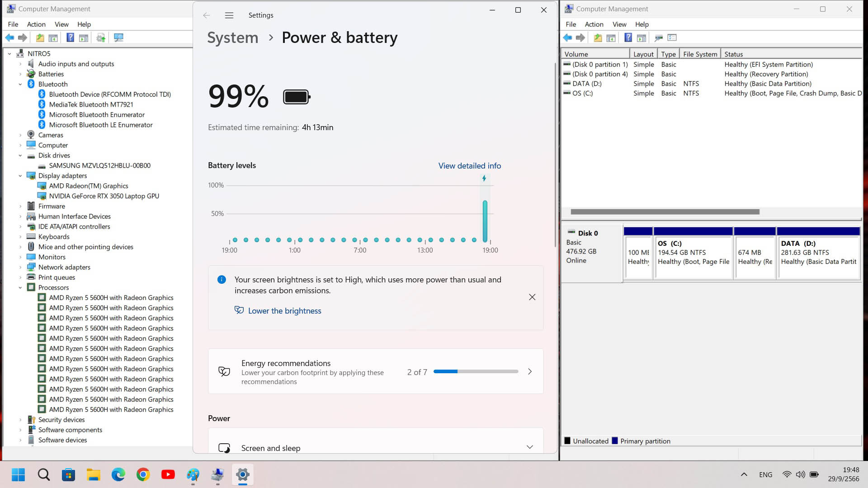
Task: Click Lower the brightness link
Action: click(x=284, y=311)
